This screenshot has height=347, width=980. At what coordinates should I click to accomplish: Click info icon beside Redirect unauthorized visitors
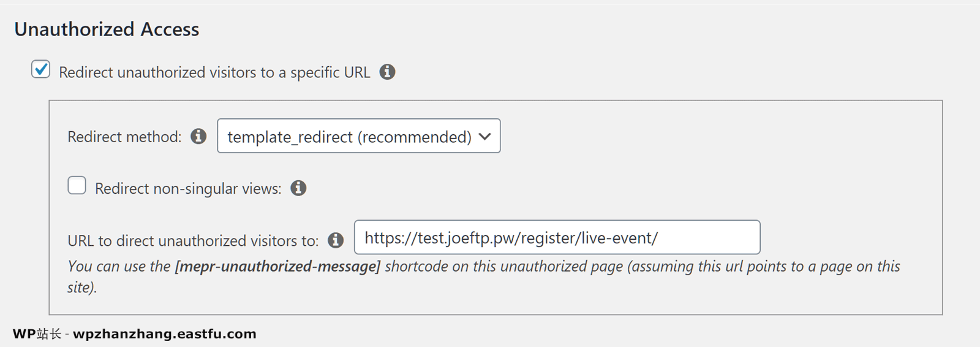(387, 72)
